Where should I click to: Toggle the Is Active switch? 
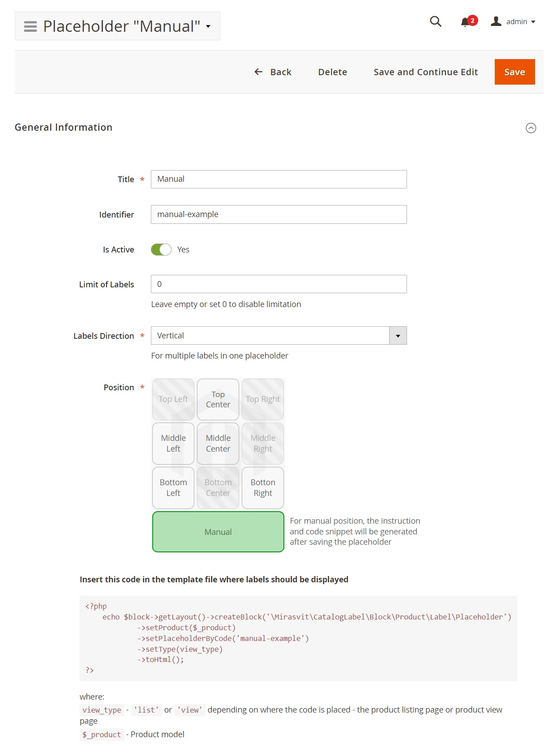pyautogui.click(x=161, y=250)
